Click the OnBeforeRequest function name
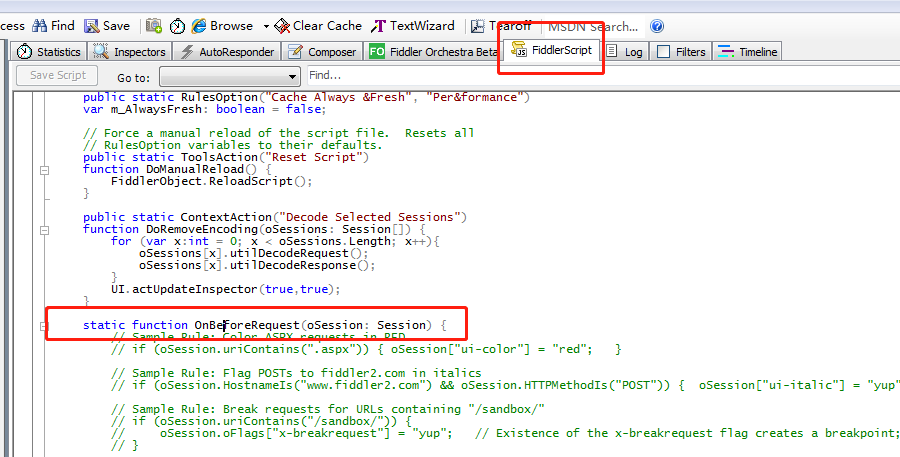This screenshot has width=900, height=457. [x=247, y=325]
